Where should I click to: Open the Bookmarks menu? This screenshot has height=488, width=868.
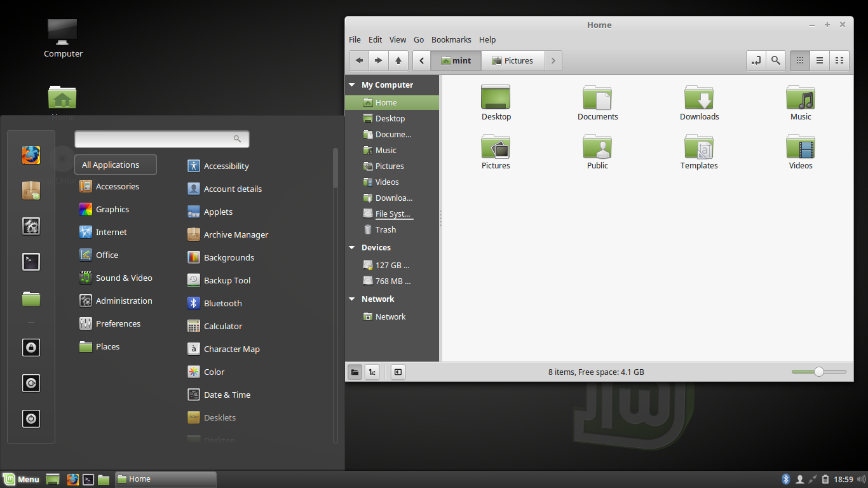point(451,39)
